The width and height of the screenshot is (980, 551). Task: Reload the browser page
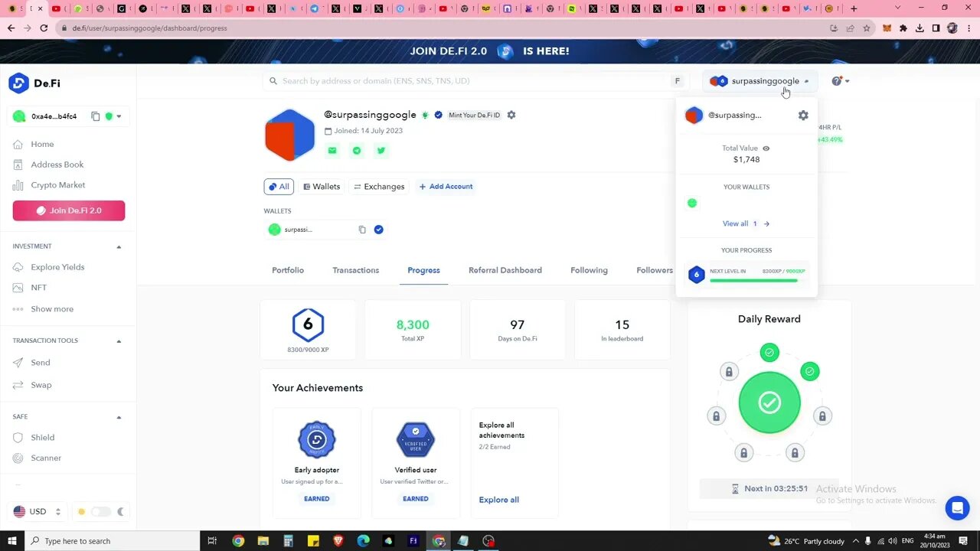(x=44, y=28)
